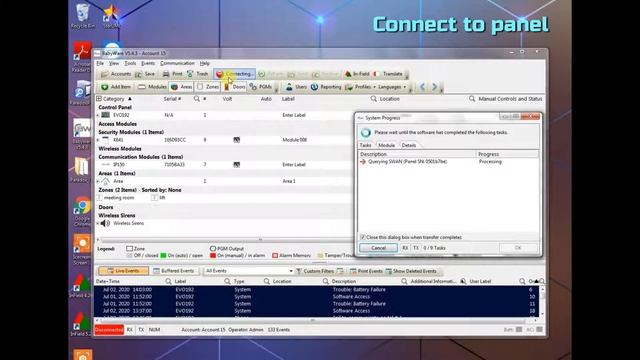Click the Wireless Sirens speaker icon

coord(106,223)
